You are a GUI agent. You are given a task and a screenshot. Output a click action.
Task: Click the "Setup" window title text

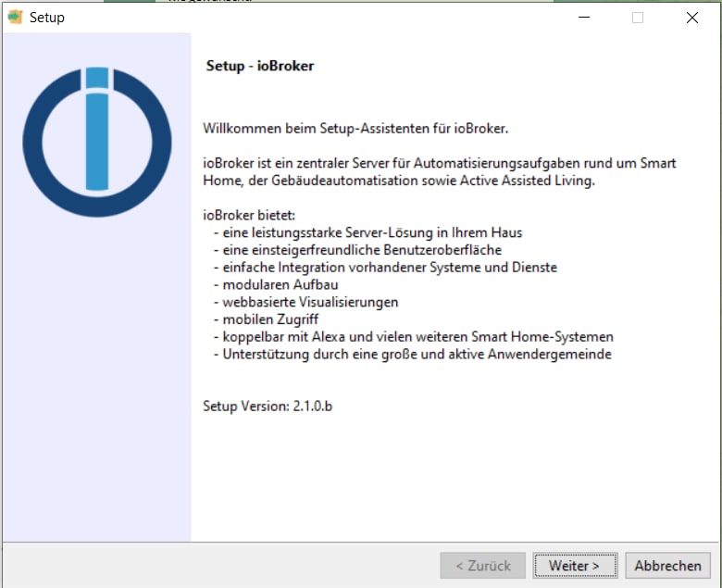pos(47,18)
